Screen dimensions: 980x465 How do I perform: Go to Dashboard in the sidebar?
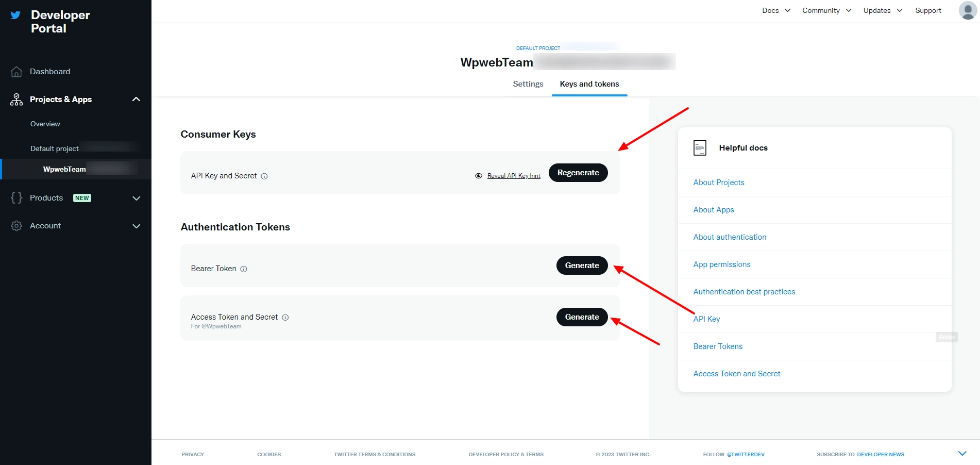pos(50,72)
